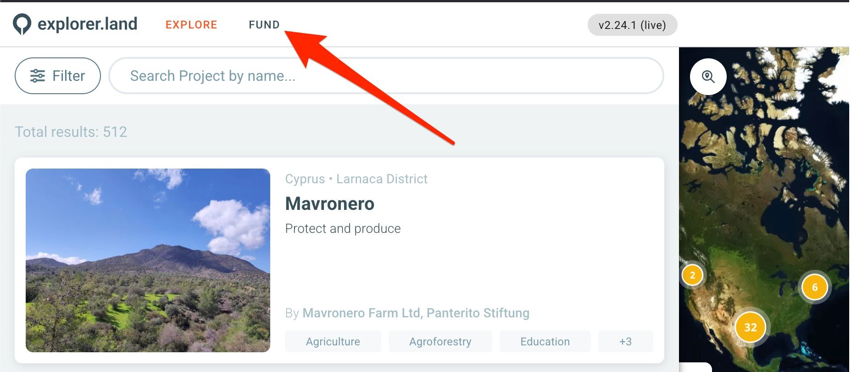Viewport: 868px width, 372px height.
Task: Click the explorer.land wordmark
Action: (87, 24)
